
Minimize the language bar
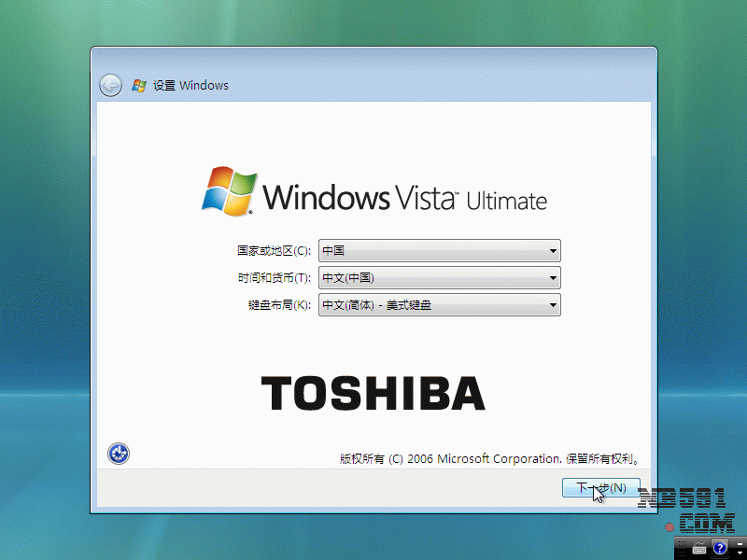tap(740, 544)
